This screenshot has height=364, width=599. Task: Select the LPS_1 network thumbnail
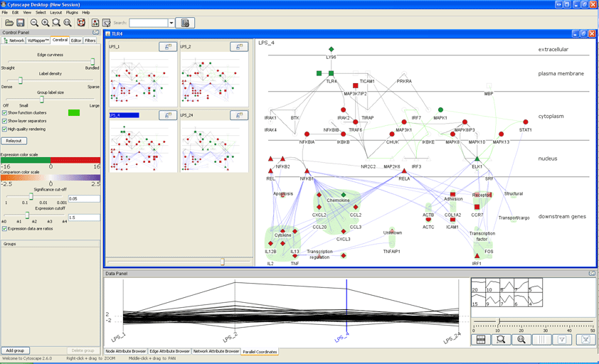pyautogui.click(x=143, y=79)
